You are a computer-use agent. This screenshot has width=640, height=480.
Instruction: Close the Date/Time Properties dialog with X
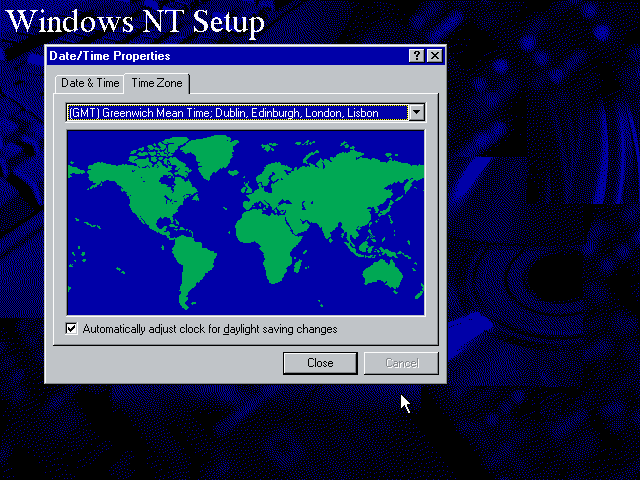[434, 56]
